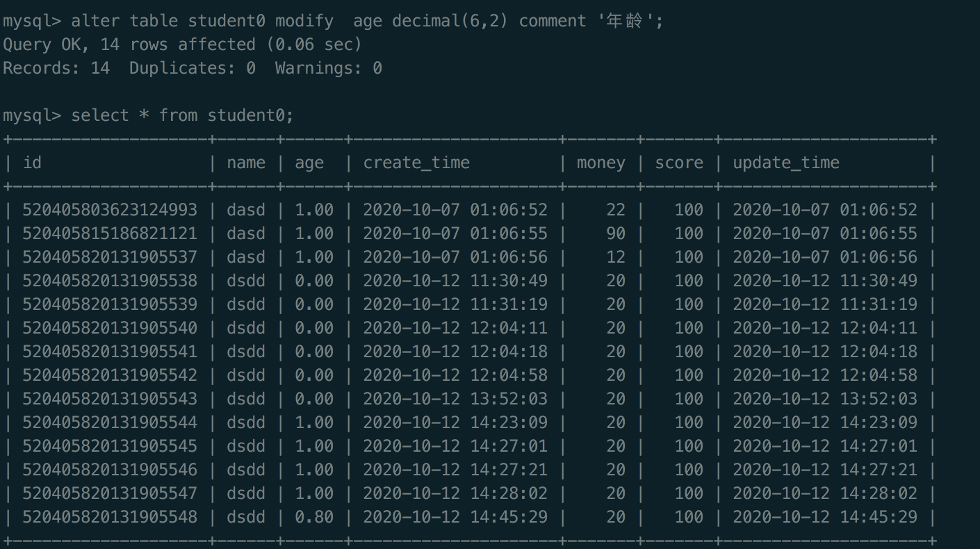Click the id value 520405820131905548

click(110, 517)
